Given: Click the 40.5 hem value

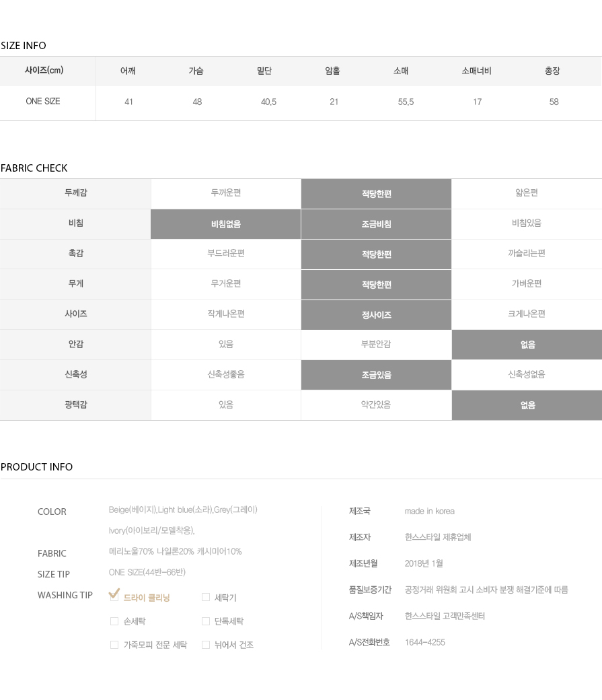Looking at the screenshot, I should (268, 102).
